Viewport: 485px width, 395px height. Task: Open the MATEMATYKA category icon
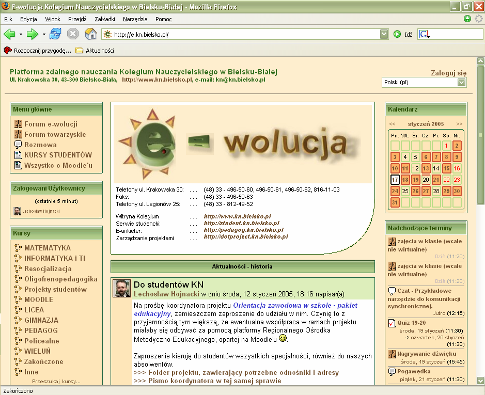18,248
